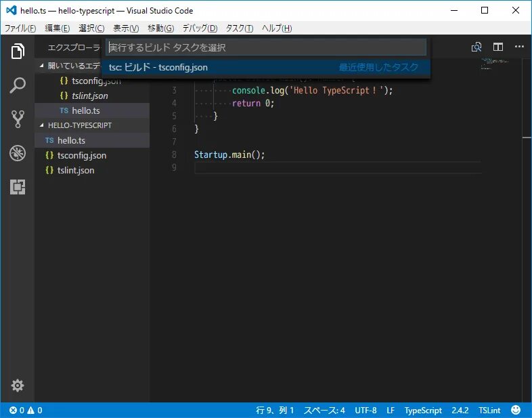Click the VS Code logo in title bar
This screenshot has width=532, height=418.
click(12, 11)
